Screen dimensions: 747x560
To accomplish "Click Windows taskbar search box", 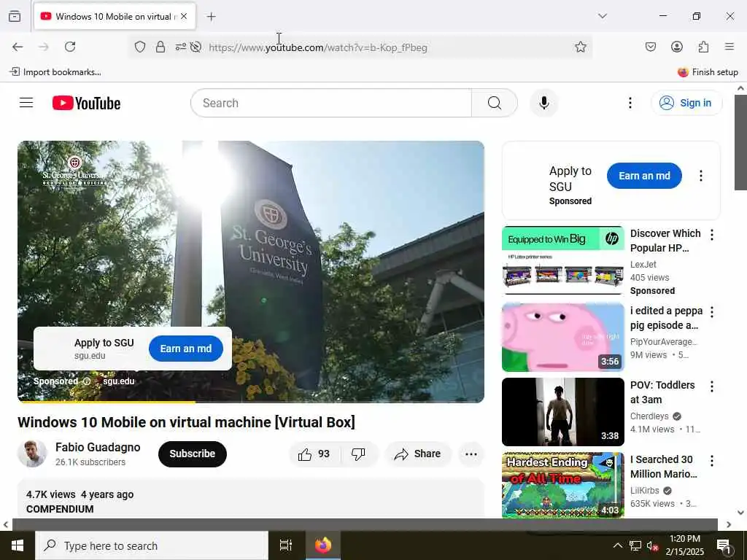I will click(x=152, y=545).
